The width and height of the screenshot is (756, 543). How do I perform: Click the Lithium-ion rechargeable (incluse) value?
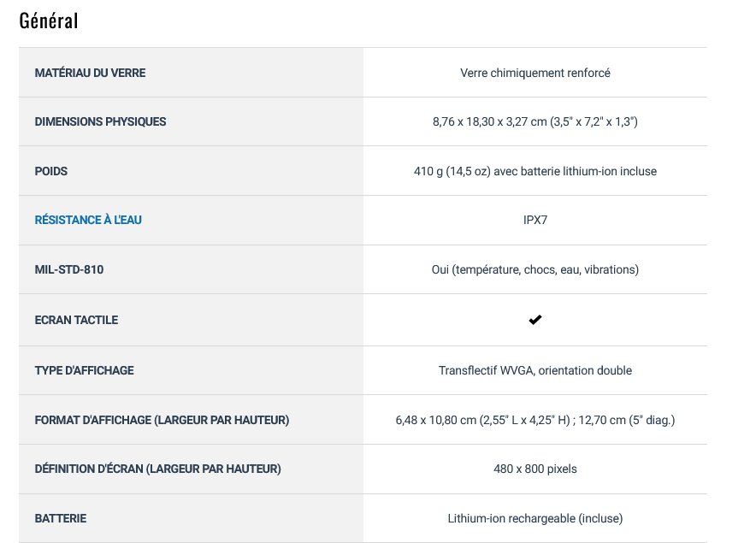(535, 518)
